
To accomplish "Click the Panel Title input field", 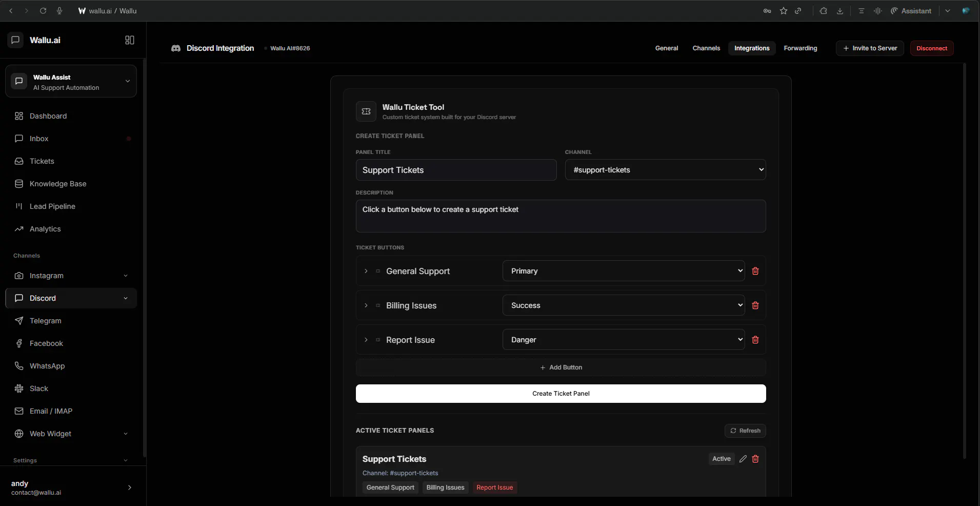I will pyautogui.click(x=456, y=170).
